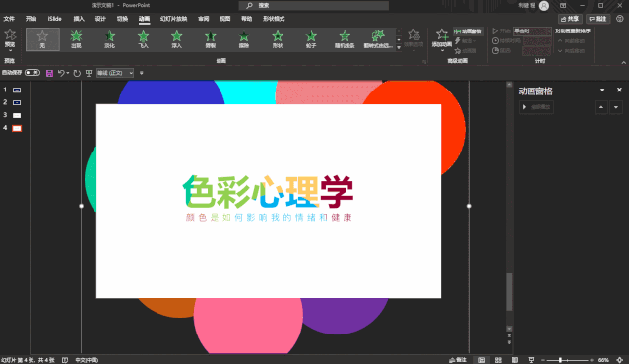Apply the 劈裂 (Split) animation
The height and width of the screenshot is (364, 629).
(211, 39)
